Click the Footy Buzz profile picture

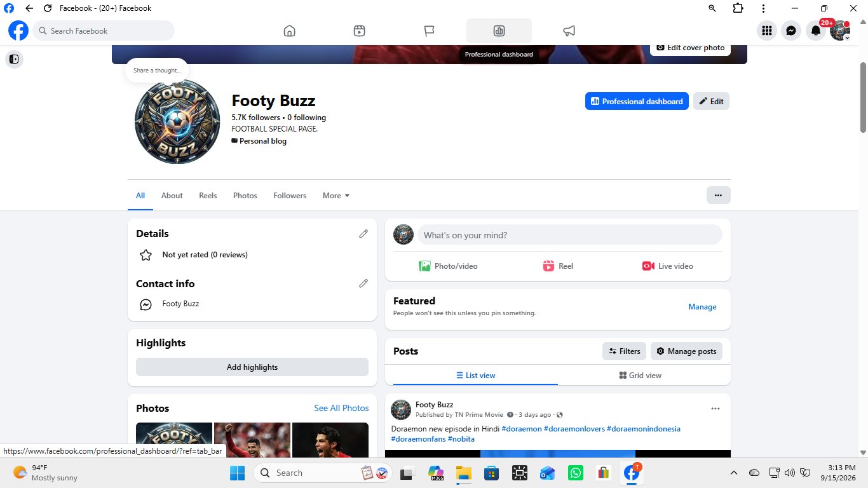click(x=177, y=121)
